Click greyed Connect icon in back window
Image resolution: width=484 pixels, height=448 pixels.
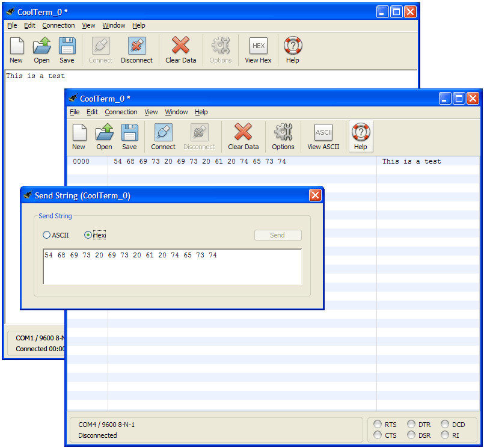point(101,46)
